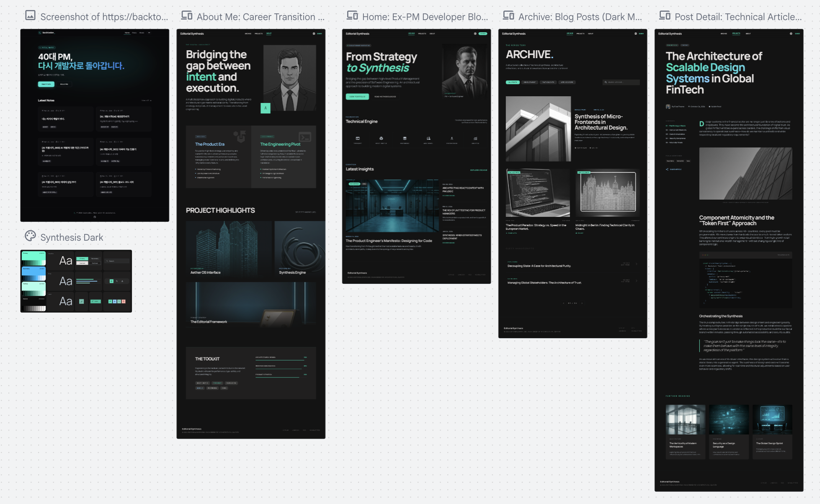Click the white building image in the Archive mockup
Viewport: 820px width, 504px height.
538,129
